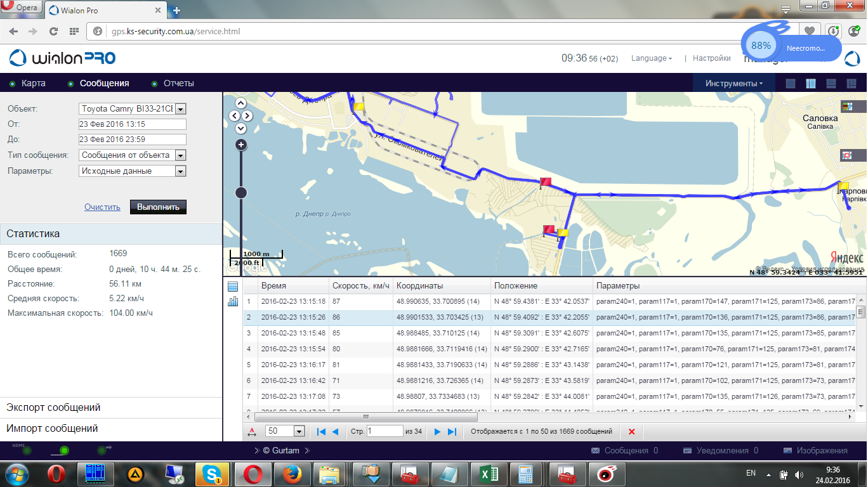Open Тип сообщения dropdown
Screen dimensions: 868x487
(x=180, y=155)
